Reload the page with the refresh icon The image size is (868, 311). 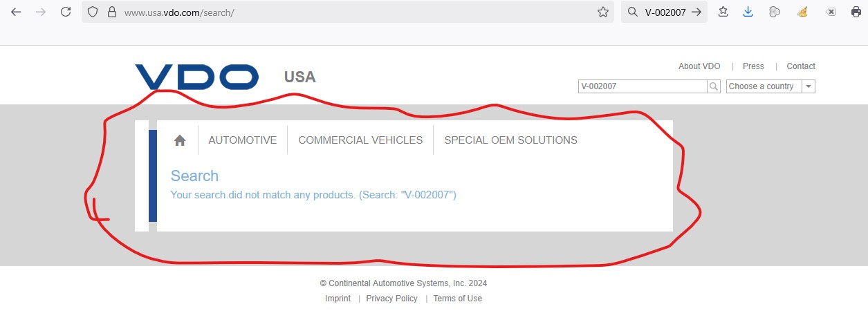tap(66, 12)
